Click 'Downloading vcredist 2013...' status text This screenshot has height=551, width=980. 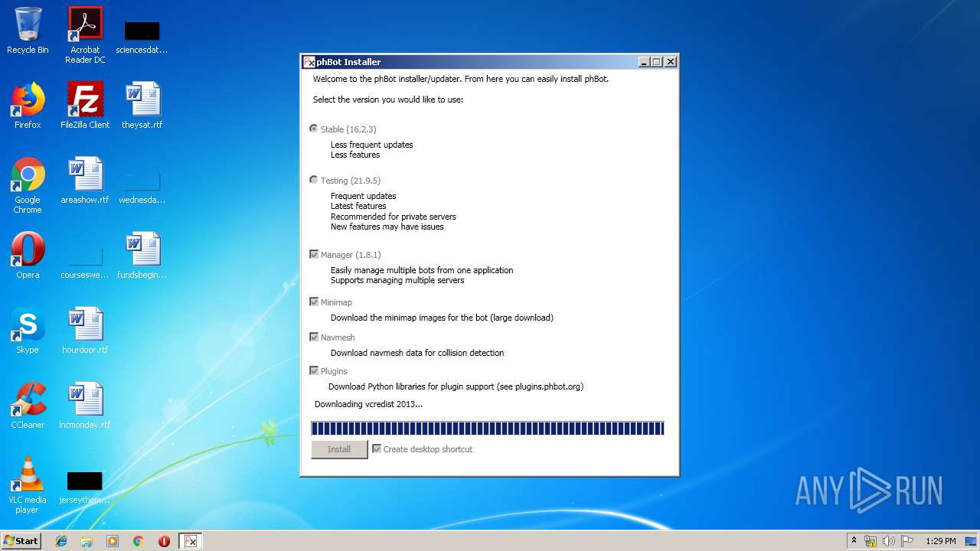368,404
